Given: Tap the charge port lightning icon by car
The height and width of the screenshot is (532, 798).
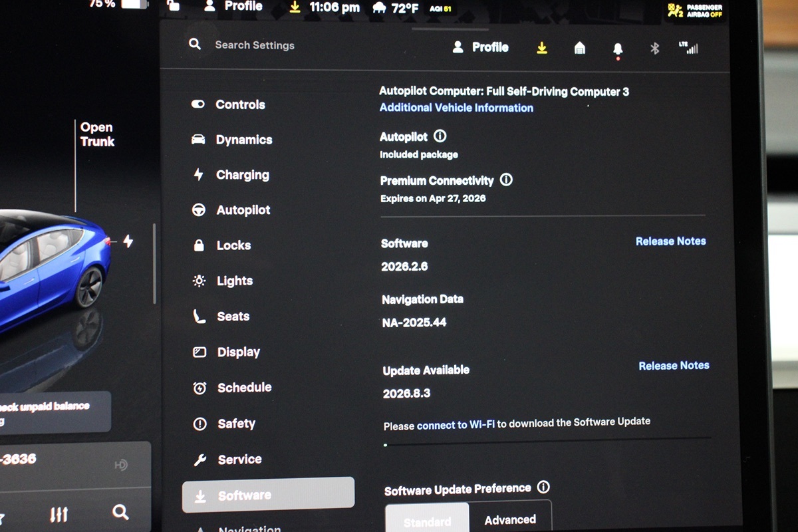Looking at the screenshot, I should point(128,241).
